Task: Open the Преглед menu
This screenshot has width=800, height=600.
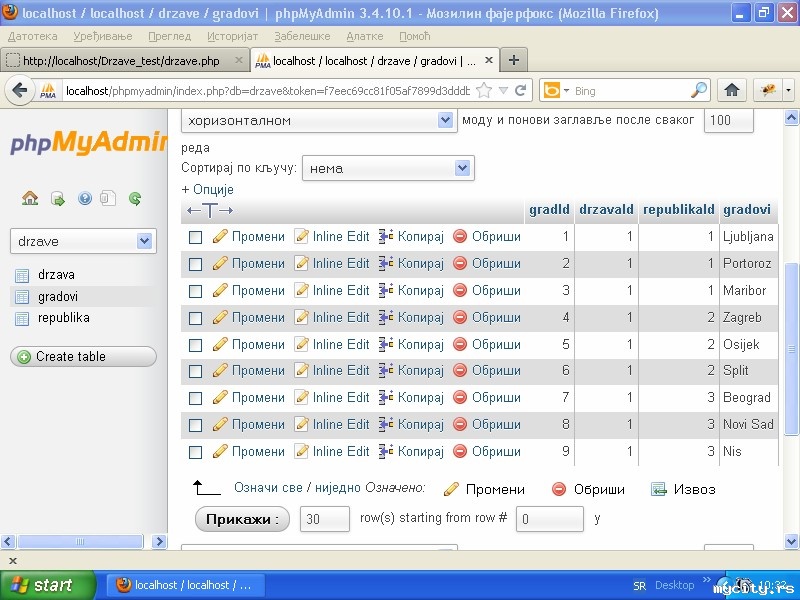Action: (169, 36)
